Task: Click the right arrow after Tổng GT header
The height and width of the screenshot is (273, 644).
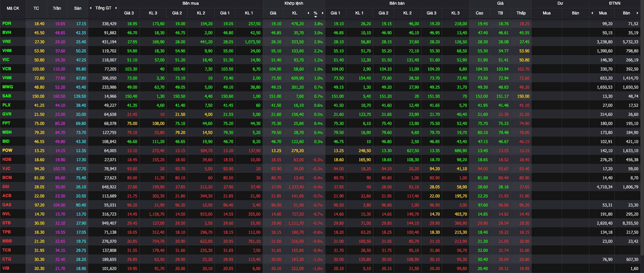Action: [116, 8]
